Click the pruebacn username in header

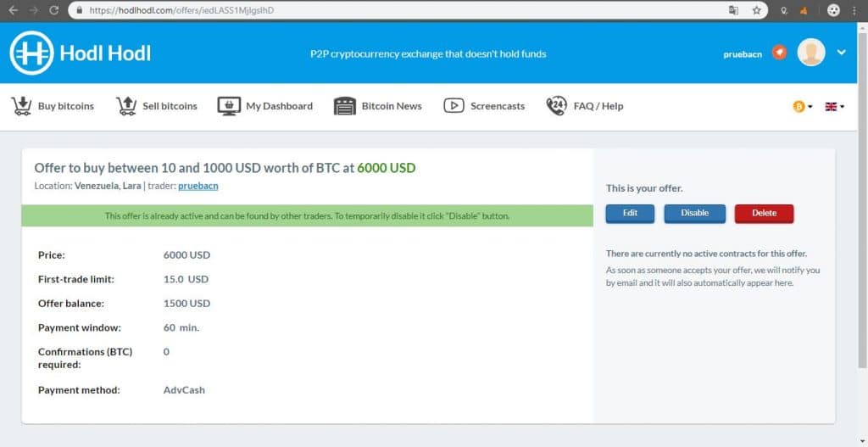point(743,53)
